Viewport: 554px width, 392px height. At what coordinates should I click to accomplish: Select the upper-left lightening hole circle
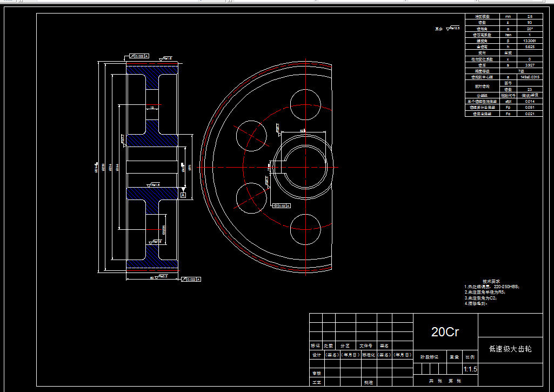[x=251, y=136]
